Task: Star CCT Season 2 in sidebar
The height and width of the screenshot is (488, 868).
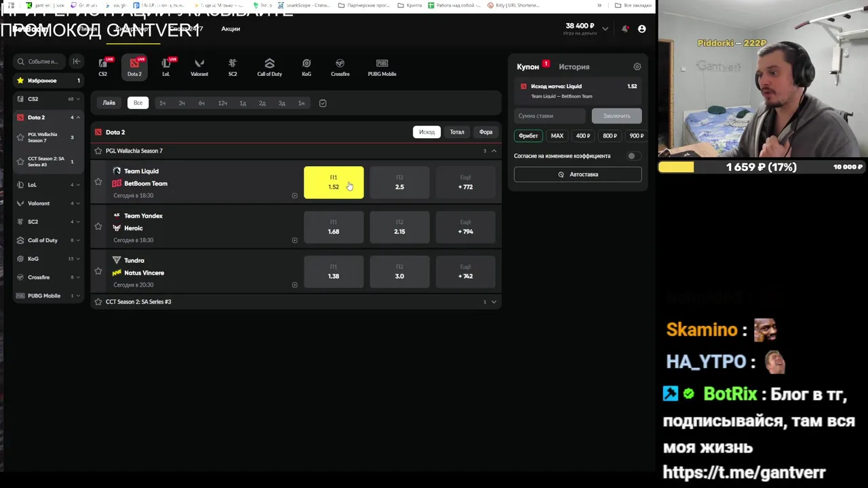Action: click(20, 161)
